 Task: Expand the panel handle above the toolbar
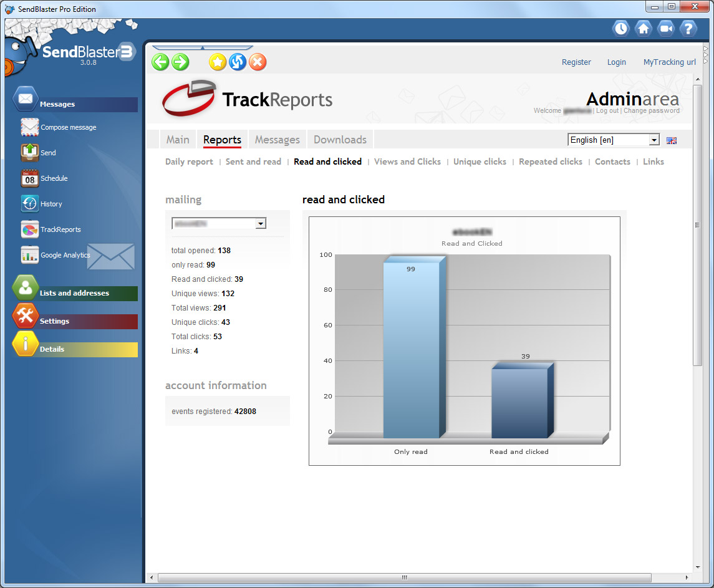(x=202, y=47)
